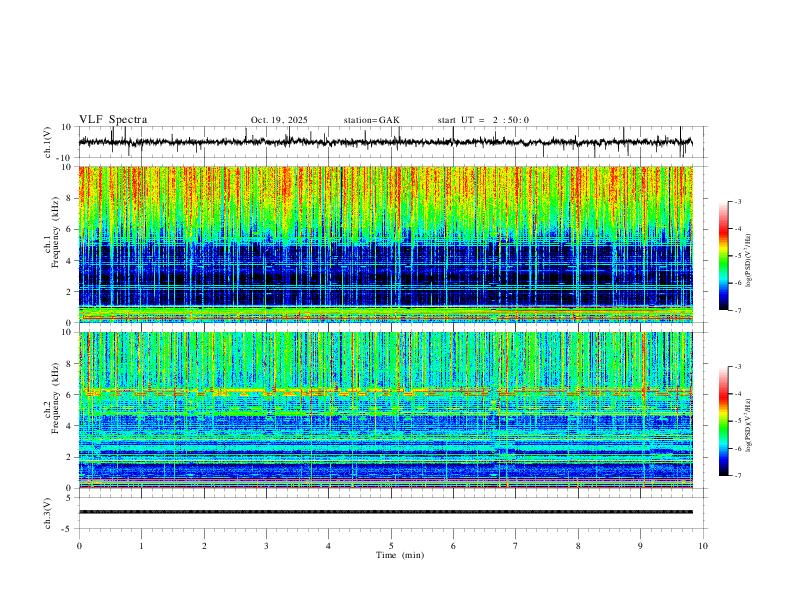Click the "5" tick on ch.3(V) axis
Image resolution: width=792 pixels, height=612 pixels.
[x=69, y=498]
